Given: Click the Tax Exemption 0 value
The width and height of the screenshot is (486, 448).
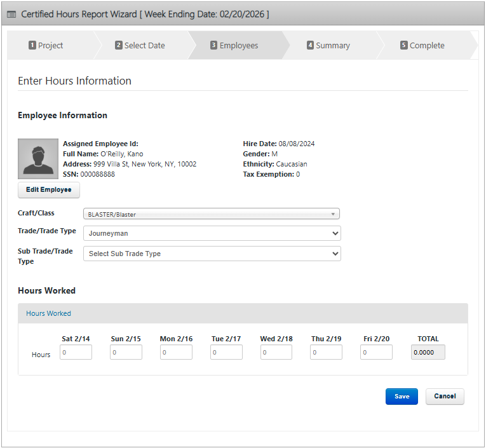Looking at the screenshot, I should coord(298,174).
